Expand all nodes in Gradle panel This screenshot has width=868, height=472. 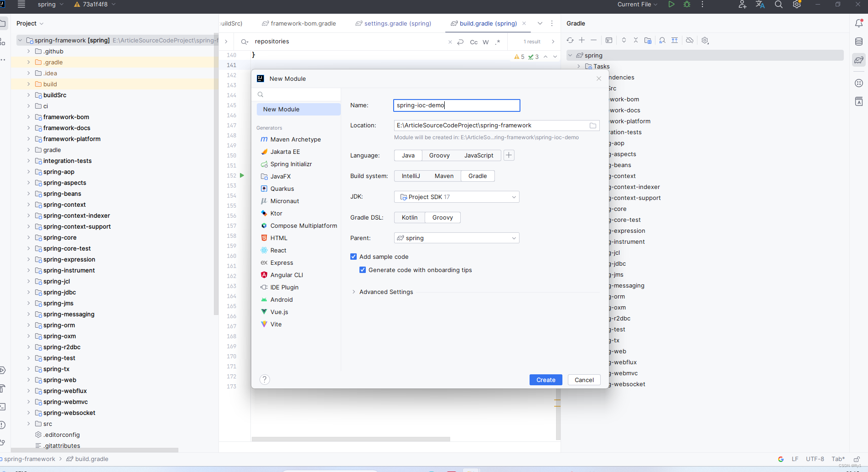(624, 41)
